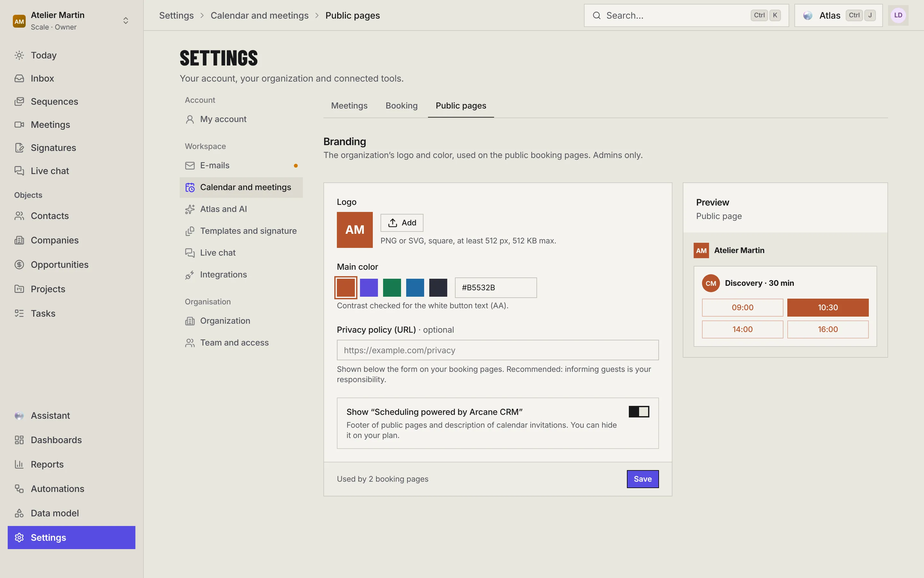Click Calendar and meetings breadcrumb link

[x=260, y=15]
